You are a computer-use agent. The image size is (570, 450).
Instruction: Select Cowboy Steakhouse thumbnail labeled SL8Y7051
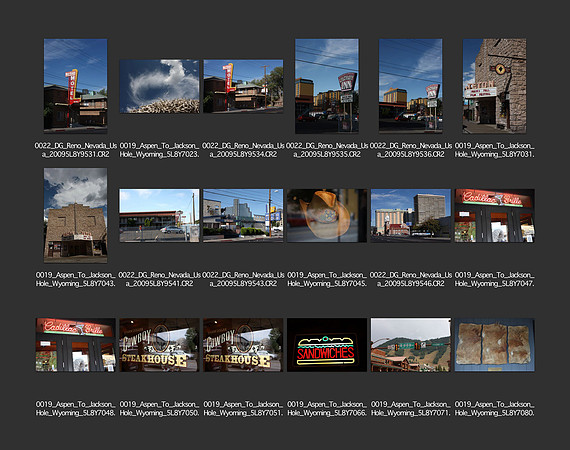click(x=243, y=345)
